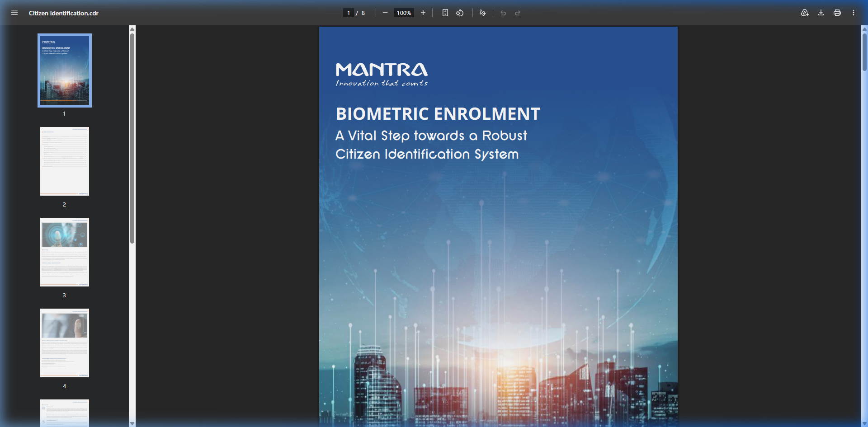Toggle the sidebar menu icon

[14, 13]
